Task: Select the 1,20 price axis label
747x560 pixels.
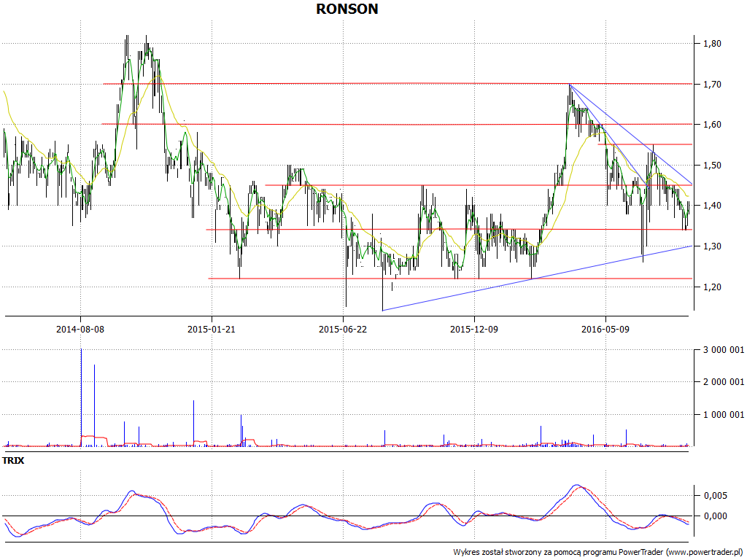Action: [712, 287]
